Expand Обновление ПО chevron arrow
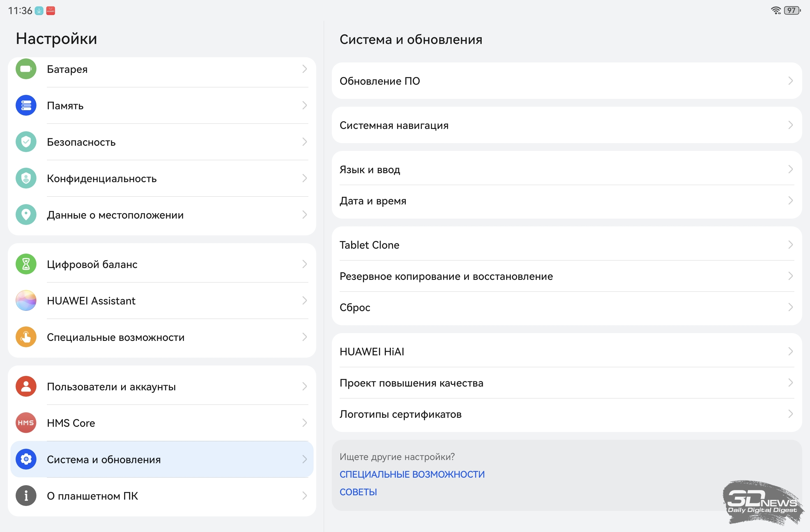This screenshot has width=810, height=532. [x=790, y=81]
